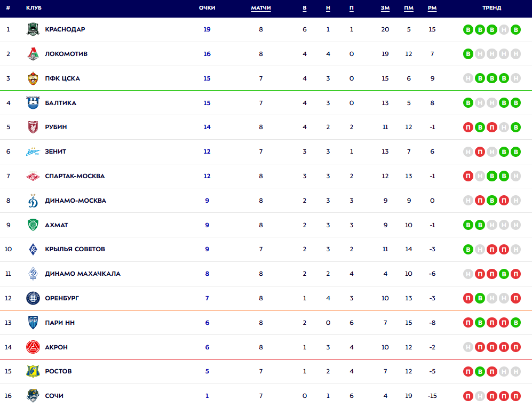Click the КРЫЛЬЯ СОВЕТОВ team name
This screenshot has height=407, width=532.
75,249
